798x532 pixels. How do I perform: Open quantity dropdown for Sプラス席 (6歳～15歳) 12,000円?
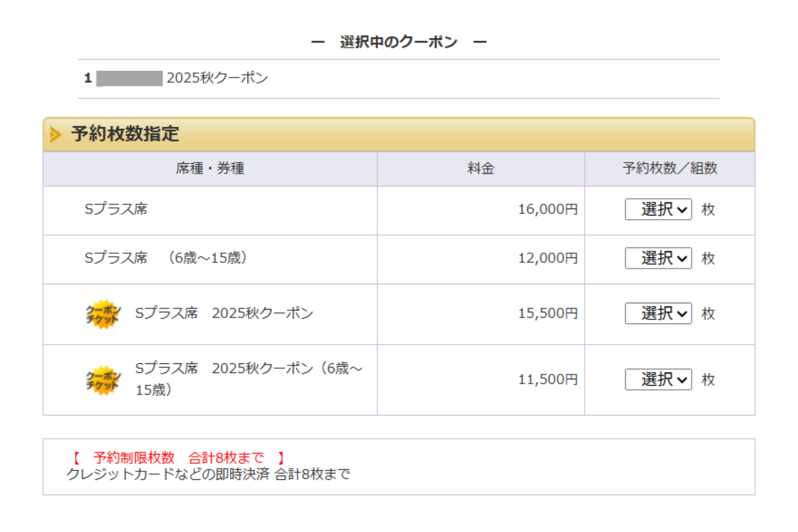click(x=658, y=259)
